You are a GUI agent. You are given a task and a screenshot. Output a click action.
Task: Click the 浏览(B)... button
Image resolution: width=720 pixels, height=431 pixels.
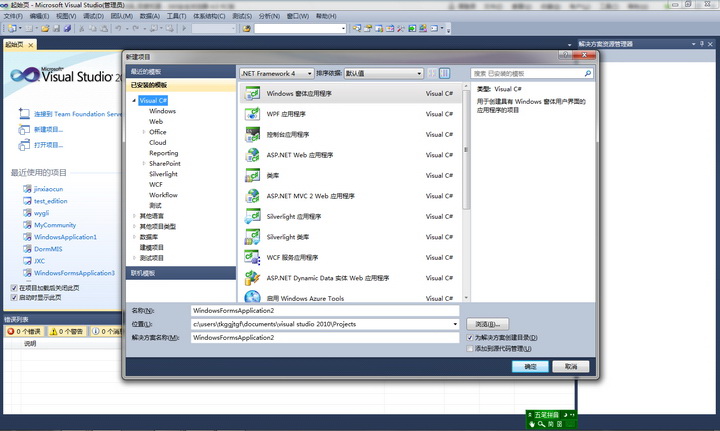pyautogui.click(x=488, y=324)
